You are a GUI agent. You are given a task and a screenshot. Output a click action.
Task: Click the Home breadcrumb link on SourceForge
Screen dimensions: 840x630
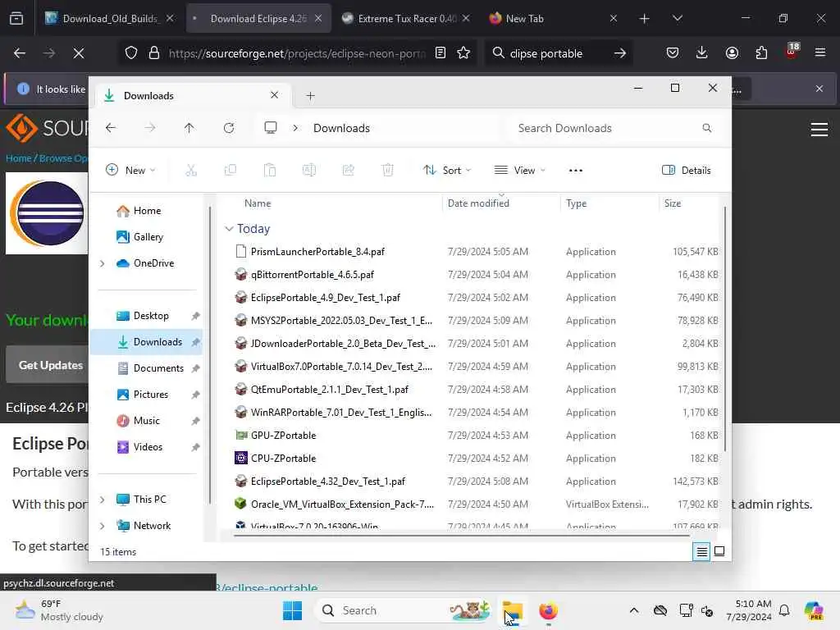point(18,158)
